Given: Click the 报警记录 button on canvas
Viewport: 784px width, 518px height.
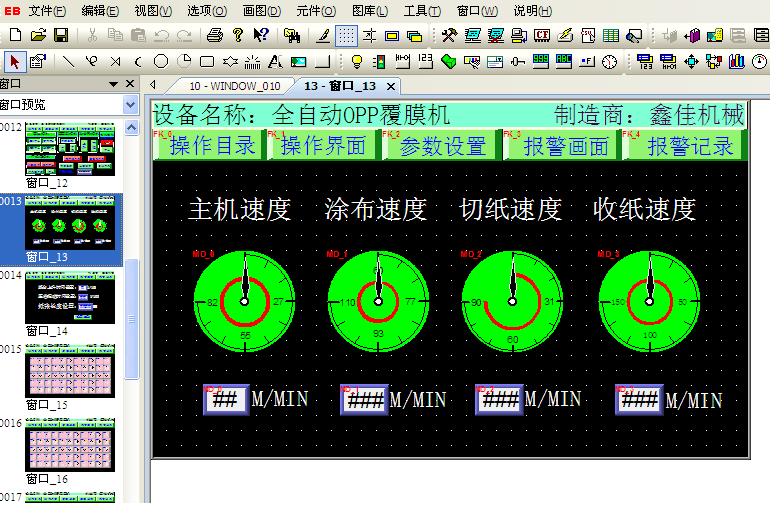Looking at the screenshot, I should [689, 146].
